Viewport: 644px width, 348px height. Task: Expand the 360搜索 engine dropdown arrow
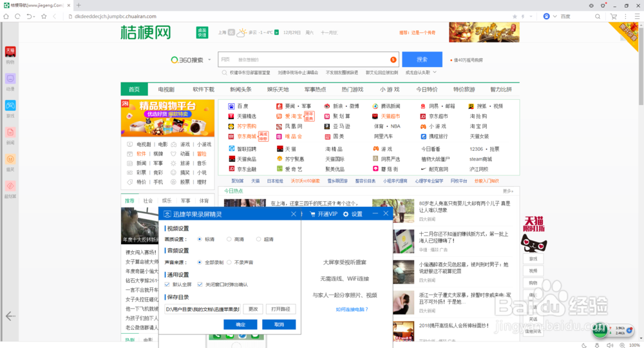pyautogui.click(x=209, y=60)
